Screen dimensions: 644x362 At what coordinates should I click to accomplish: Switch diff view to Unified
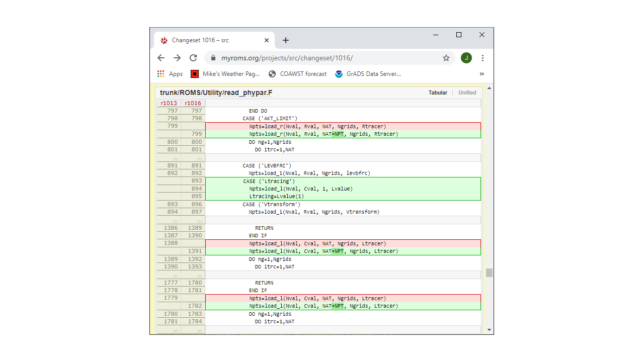(467, 93)
